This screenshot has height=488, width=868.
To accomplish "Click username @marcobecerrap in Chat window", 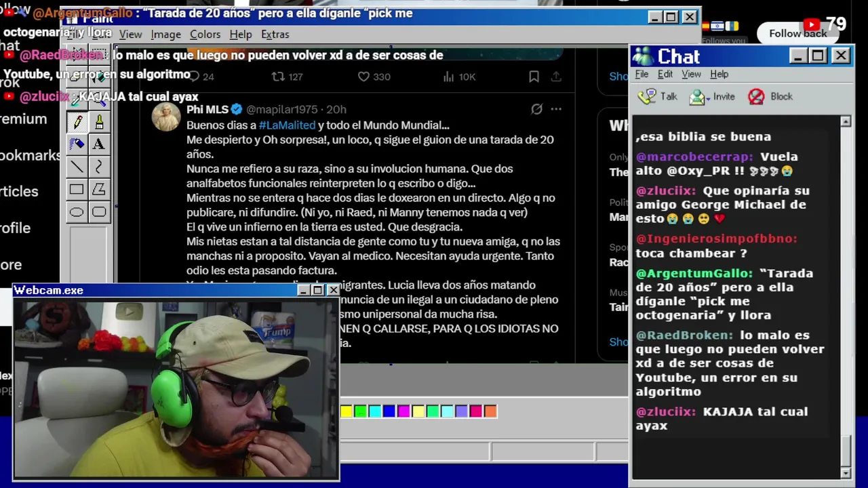I will click(694, 157).
